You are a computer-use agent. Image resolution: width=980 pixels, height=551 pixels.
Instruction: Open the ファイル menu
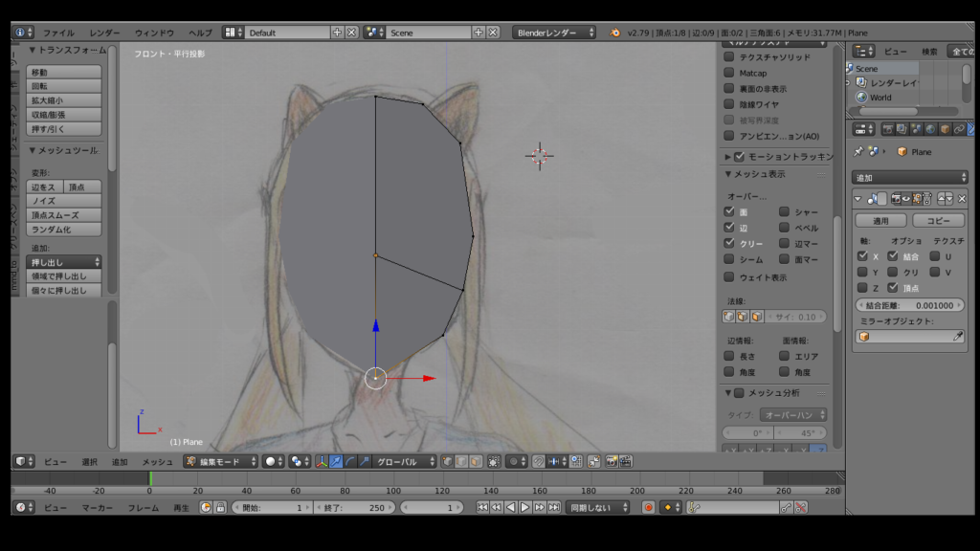58,33
